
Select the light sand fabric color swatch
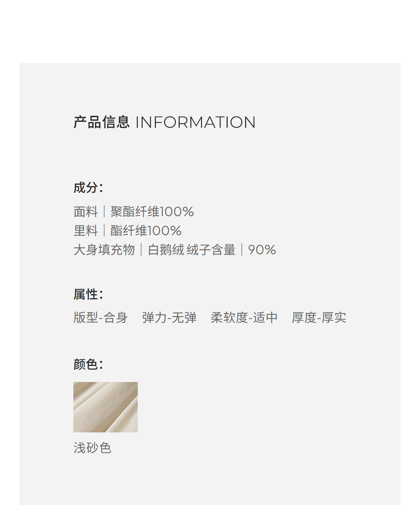(x=105, y=407)
